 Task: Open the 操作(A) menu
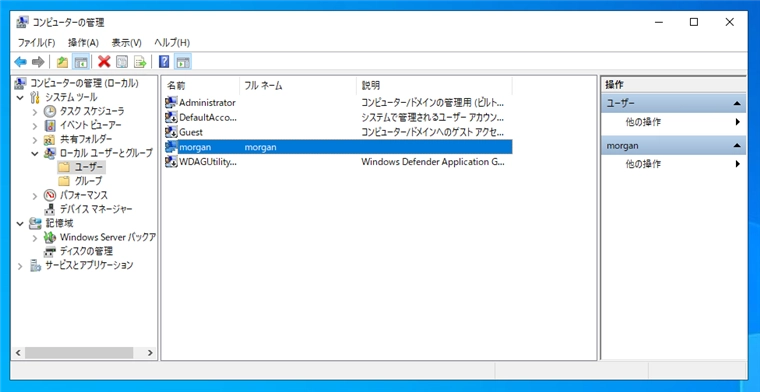pyautogui.click(x=83, y=43)
